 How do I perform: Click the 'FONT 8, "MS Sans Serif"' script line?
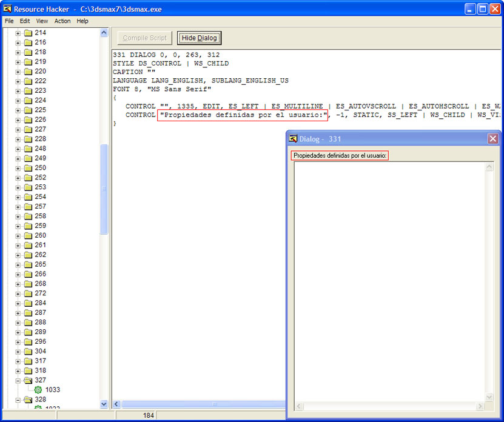click(162, 89)
